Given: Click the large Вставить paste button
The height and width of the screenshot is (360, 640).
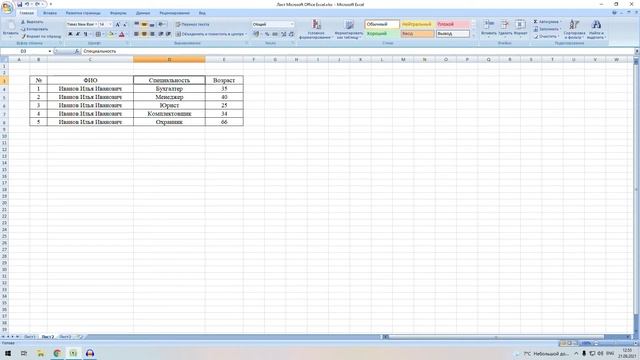Looking at the screenshot, I should [x=10, y=28].
